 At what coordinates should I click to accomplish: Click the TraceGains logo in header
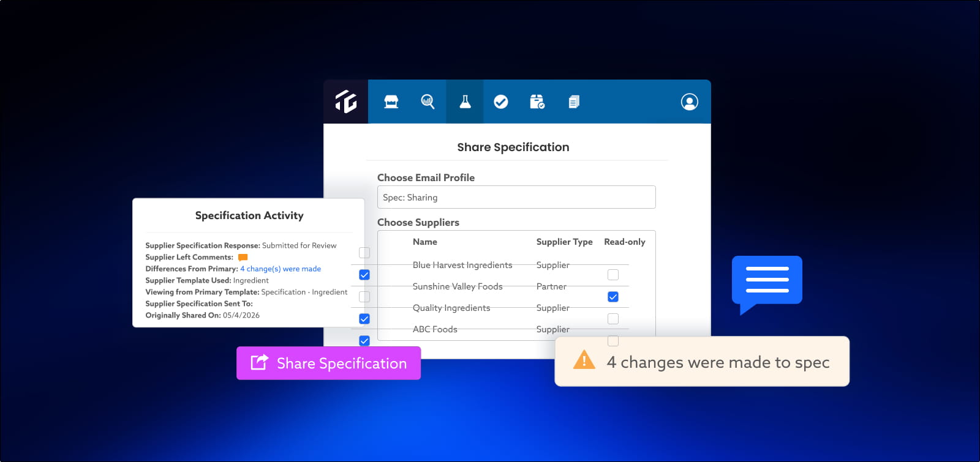click(346, 102)
